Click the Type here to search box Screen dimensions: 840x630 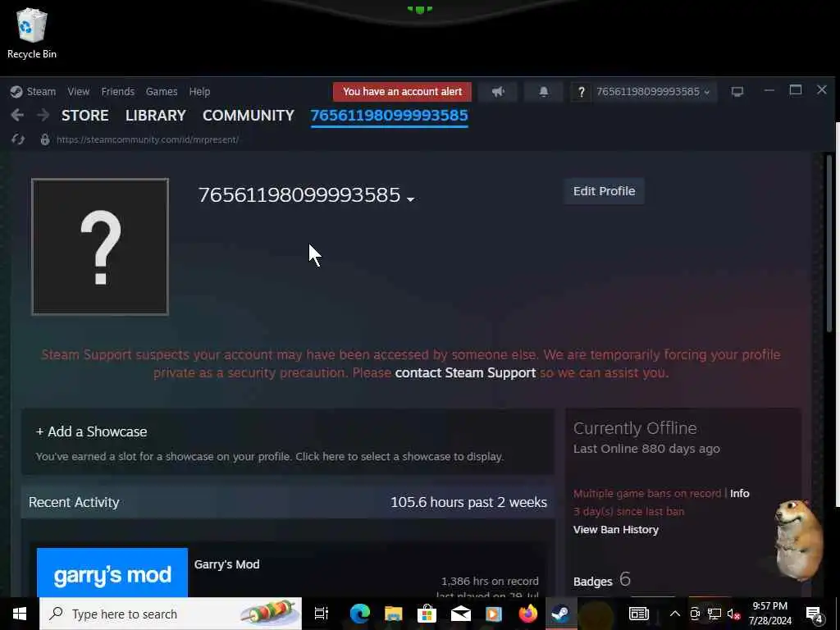171,614
